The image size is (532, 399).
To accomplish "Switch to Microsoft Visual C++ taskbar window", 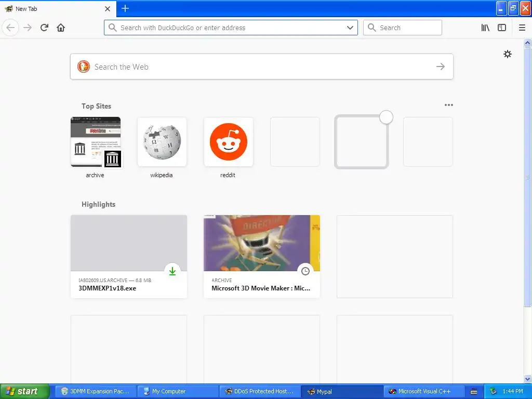I will pos(424,391).
